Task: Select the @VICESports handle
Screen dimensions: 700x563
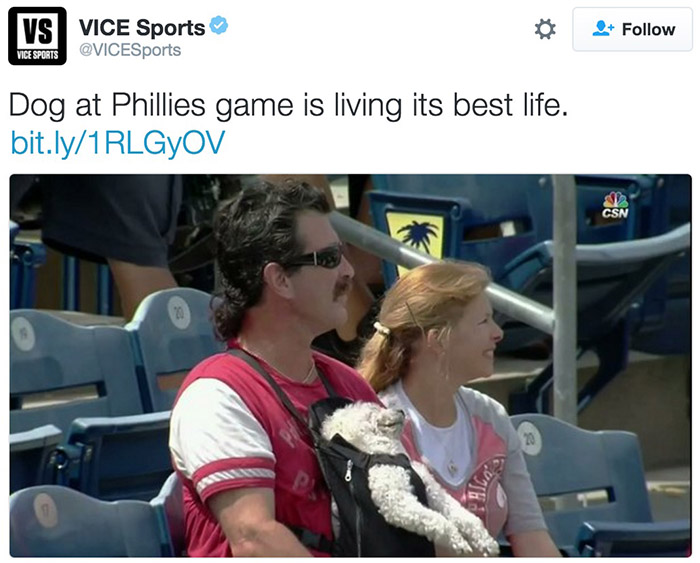Action: click(x=129, y=49)
